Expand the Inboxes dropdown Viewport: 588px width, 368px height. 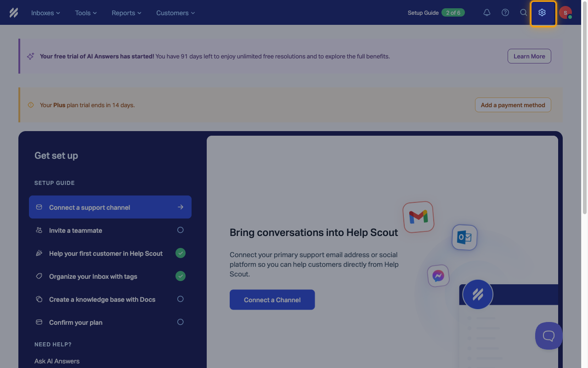coord(45,13)
